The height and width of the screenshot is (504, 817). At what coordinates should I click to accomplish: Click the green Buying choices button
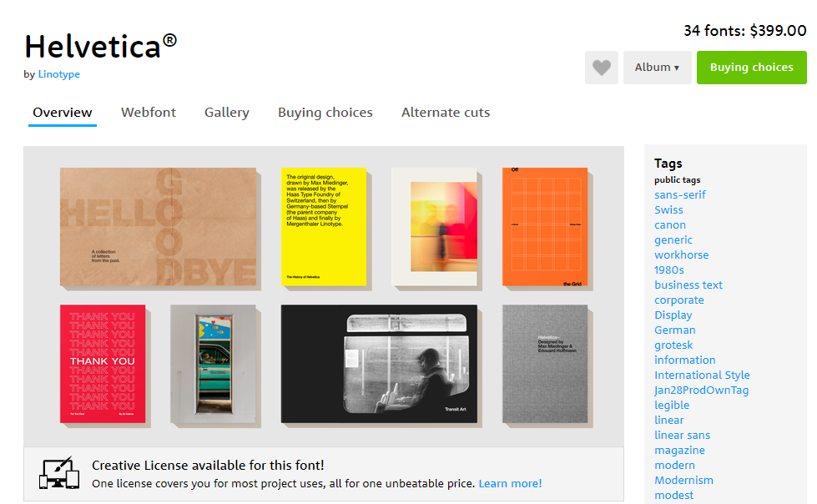tap(751, 68)
